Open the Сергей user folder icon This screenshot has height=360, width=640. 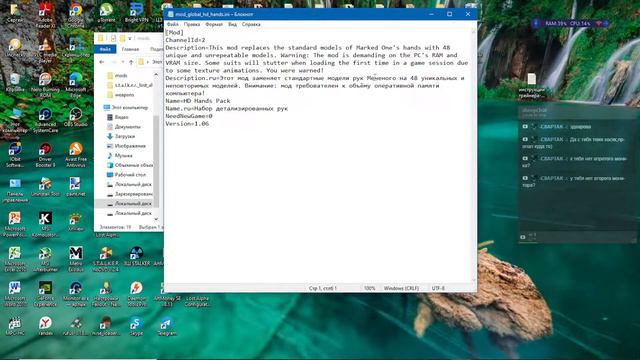point(15,12)
